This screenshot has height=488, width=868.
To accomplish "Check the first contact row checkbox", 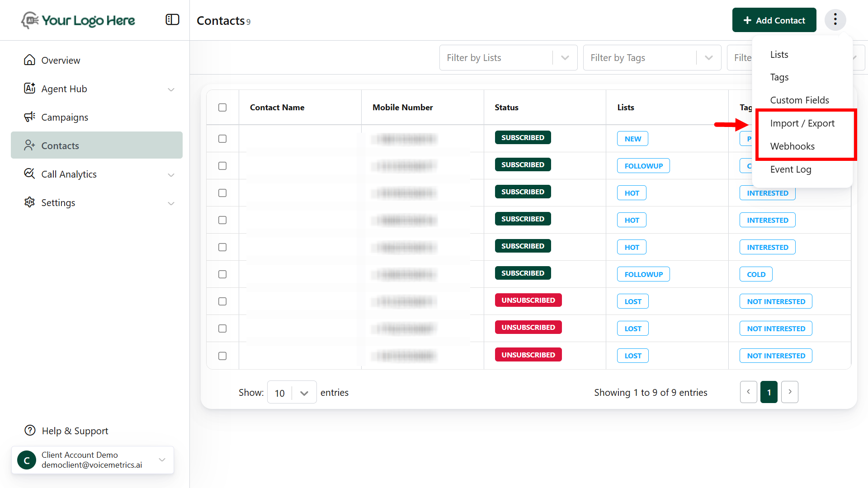I will (222, 139).
